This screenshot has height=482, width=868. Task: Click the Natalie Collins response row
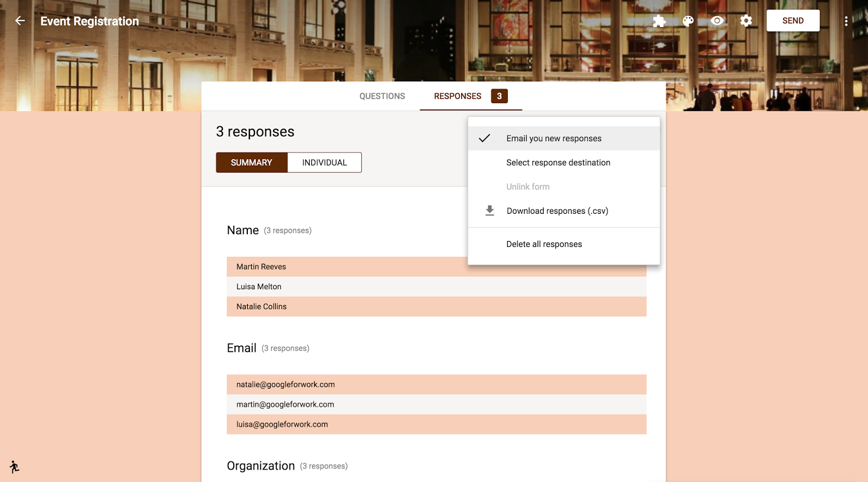click(x=437, y=307)
